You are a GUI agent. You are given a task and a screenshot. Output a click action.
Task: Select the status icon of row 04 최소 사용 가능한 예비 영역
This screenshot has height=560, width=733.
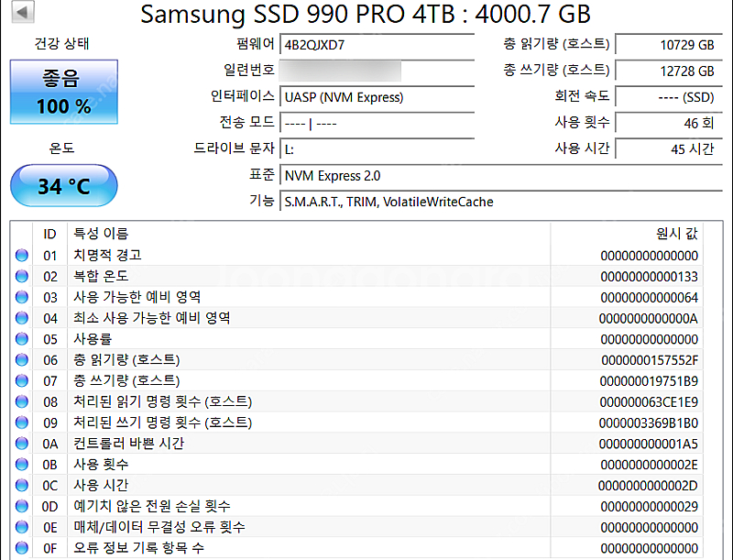click(21, 318)
